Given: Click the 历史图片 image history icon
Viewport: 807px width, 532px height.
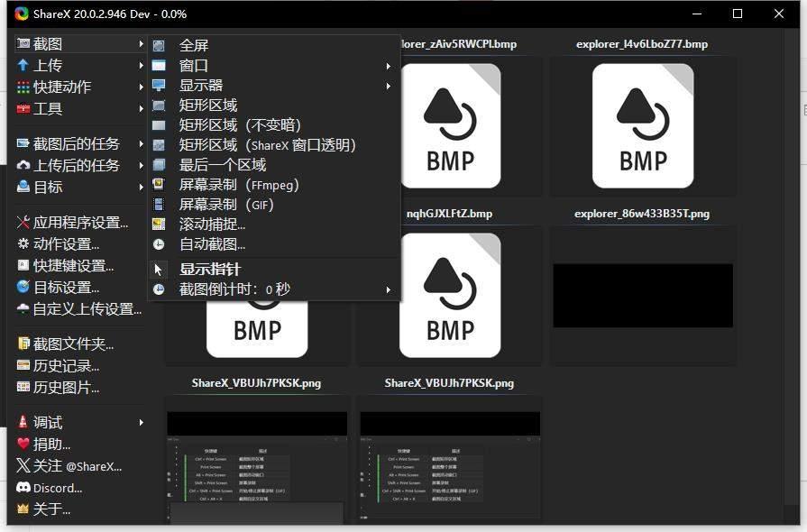Looking at the screenshot, I should (x=23, y=387).
